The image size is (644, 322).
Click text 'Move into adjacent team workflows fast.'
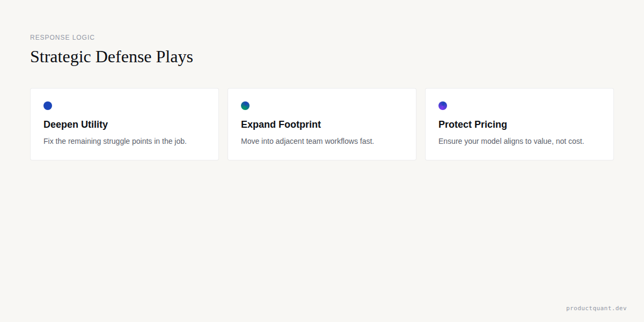(x=308, y=141)
